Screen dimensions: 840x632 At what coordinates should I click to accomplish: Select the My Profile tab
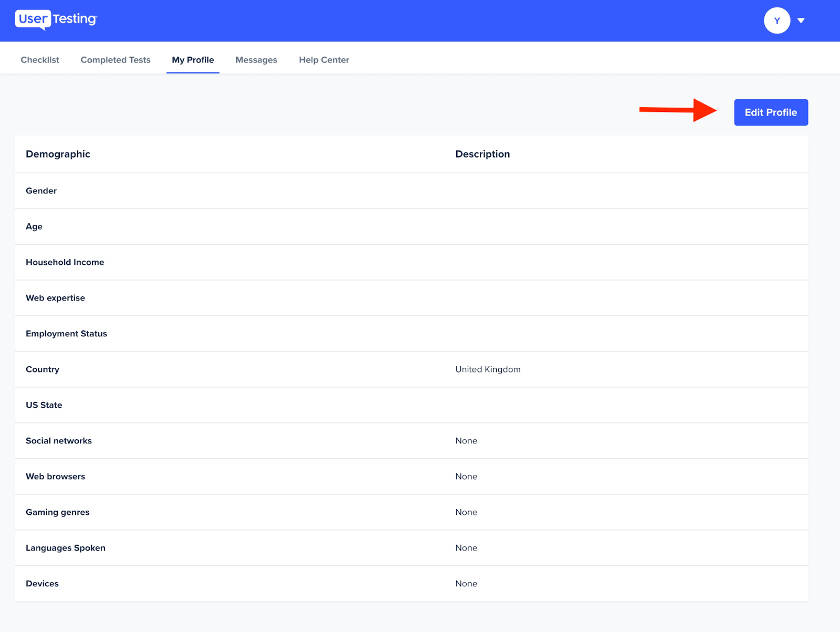pyautogui.click(x=193, y=60)
